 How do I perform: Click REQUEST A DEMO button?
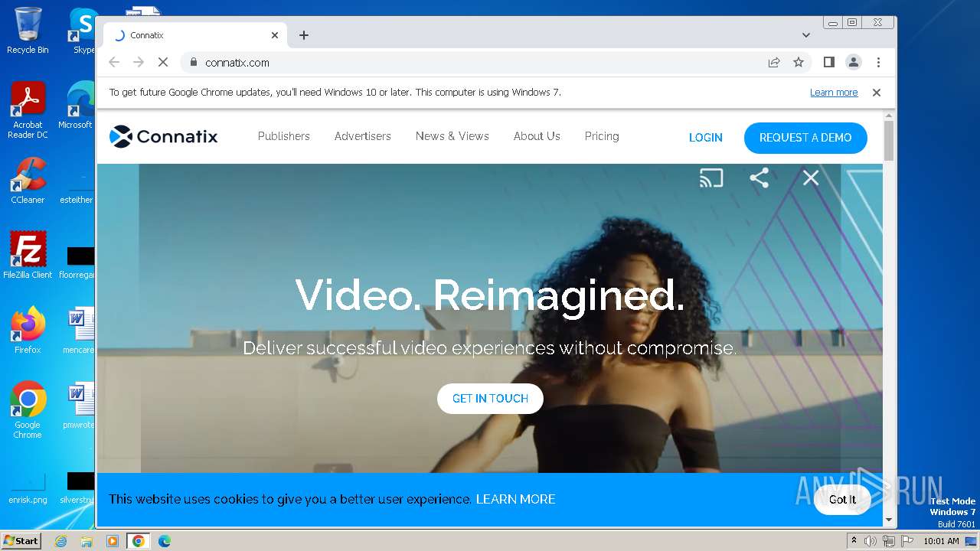click(x=805, y=138)
